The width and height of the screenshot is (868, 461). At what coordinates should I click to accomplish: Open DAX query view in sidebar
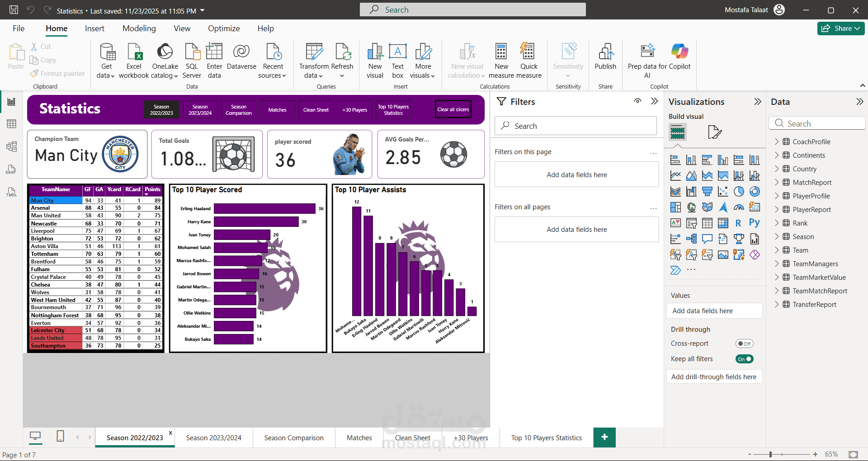[12, 169]
